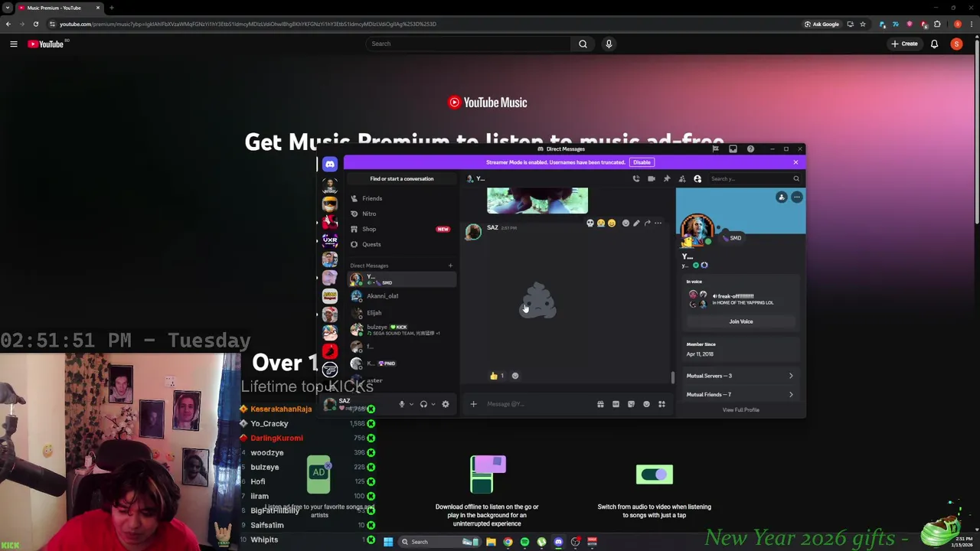This screenshot has width=980, height=551.
Task: Open DM with Akanni_ola1
Action: click(x=401, y=296)
